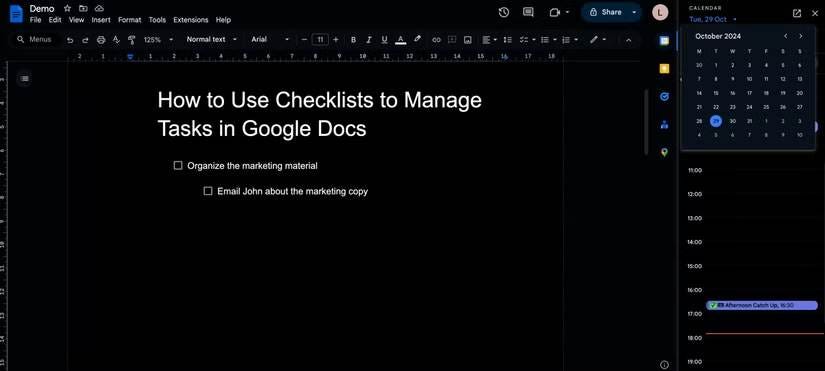This screenshot has height=371, width=825.
Task: Insert an image from toolbar
Action: [467, 39]
